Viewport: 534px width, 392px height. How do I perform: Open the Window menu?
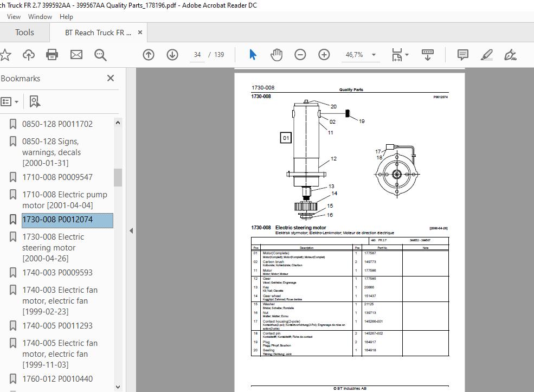[40, 17]
